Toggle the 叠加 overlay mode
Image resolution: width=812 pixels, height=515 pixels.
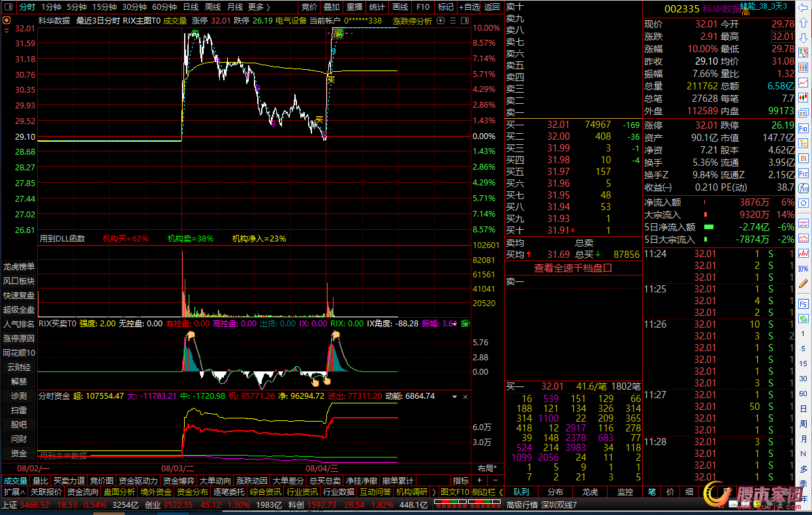coord(332,7)
